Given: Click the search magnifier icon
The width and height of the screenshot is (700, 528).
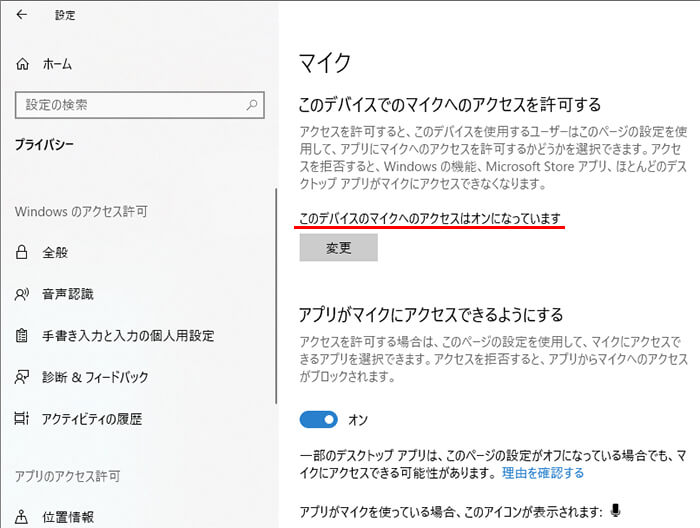Looking at the screenshot, I should pyautogui.click(x=252, y=105).
